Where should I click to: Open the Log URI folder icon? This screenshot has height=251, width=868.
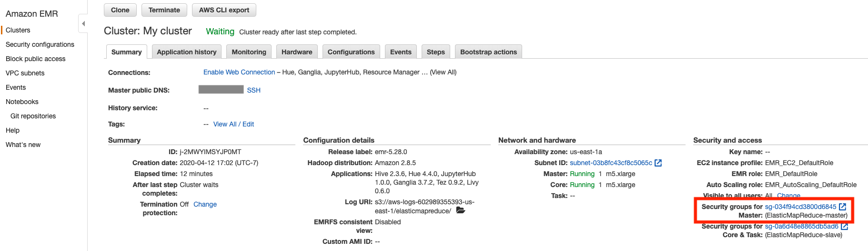(461, 210)
